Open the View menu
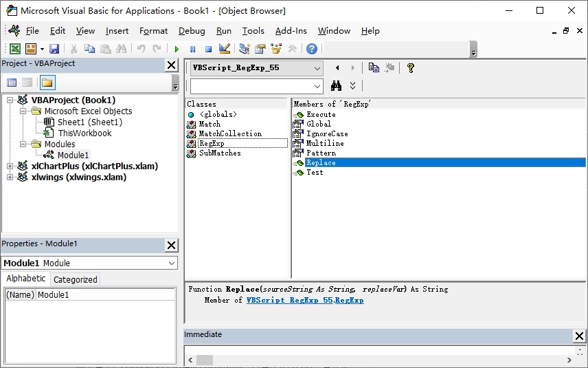Viewport: 588px width, 368px height. pos(85,31)
